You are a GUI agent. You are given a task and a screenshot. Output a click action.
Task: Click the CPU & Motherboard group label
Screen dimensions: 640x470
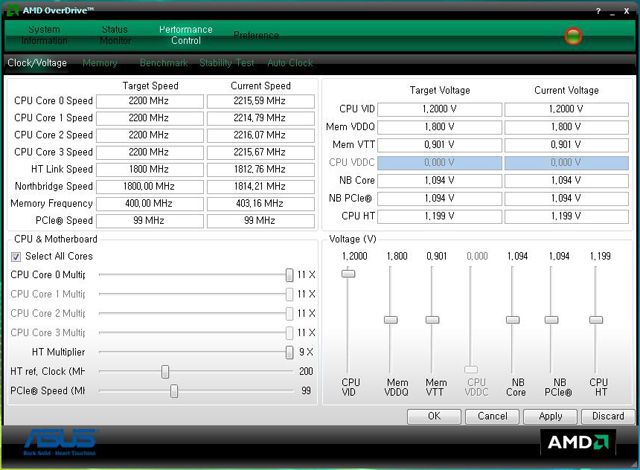tap(56, 239)
